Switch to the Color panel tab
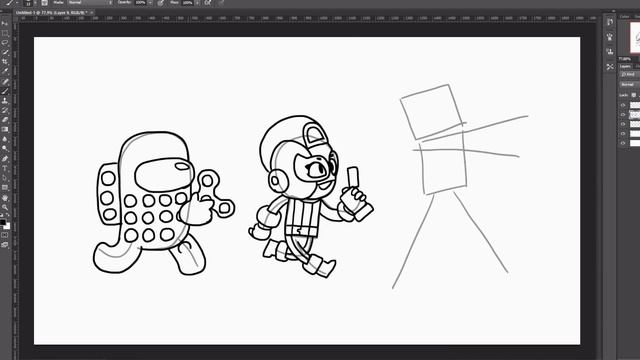640x360 pixels. [624, 17]
